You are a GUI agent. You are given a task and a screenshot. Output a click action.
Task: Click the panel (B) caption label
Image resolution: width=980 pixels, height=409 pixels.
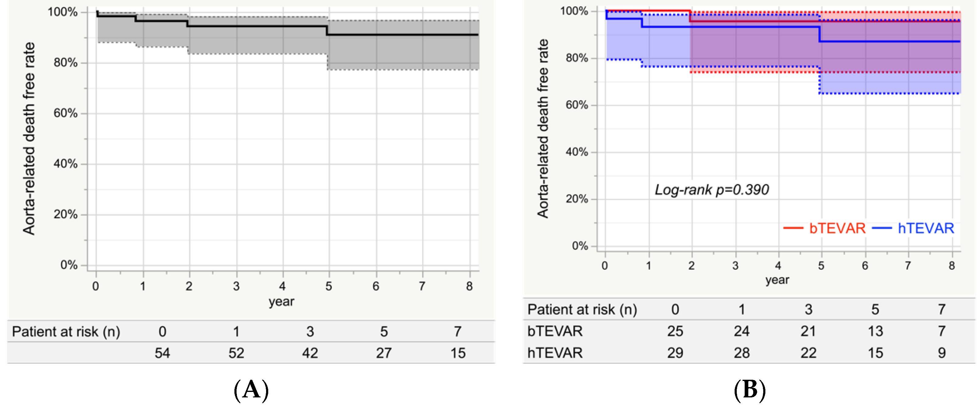[x=750, y=390]
